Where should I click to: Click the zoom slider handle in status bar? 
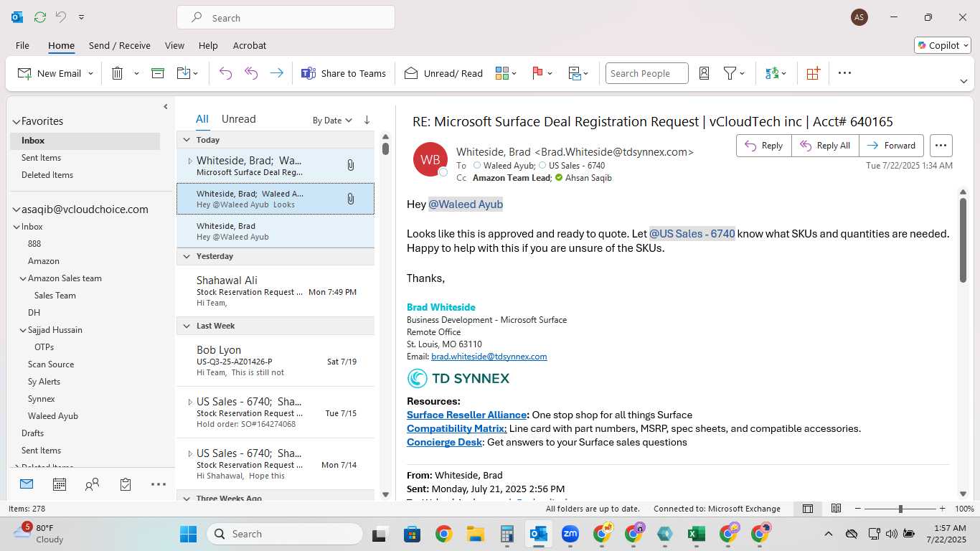(900, 509)
